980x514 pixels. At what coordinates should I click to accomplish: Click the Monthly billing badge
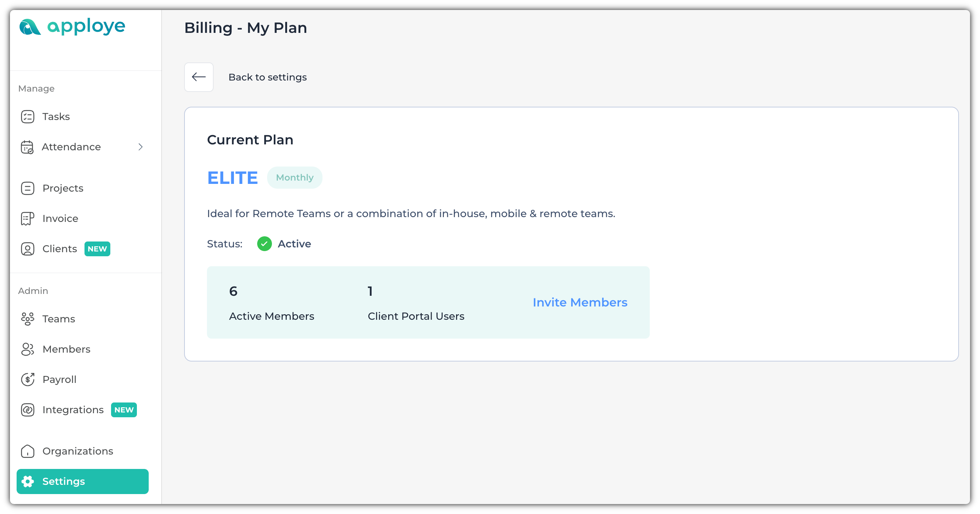tap(294, 177)
